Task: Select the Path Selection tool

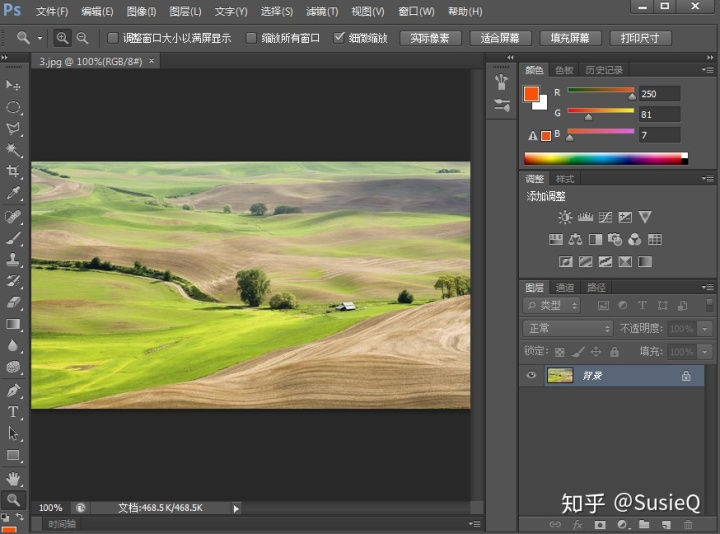Action: pos(13,433)
